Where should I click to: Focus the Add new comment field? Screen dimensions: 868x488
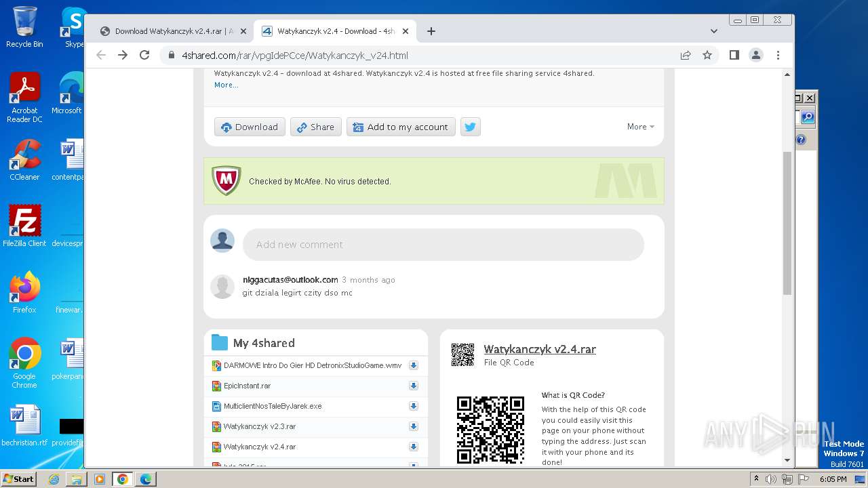(443, 245)
